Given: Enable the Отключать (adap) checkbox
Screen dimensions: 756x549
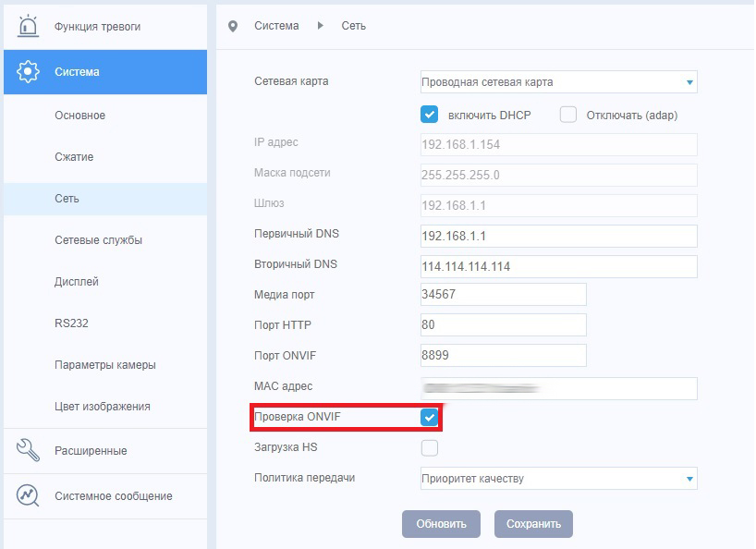Looking at the screenshot, I should click(x=568, y=115).
